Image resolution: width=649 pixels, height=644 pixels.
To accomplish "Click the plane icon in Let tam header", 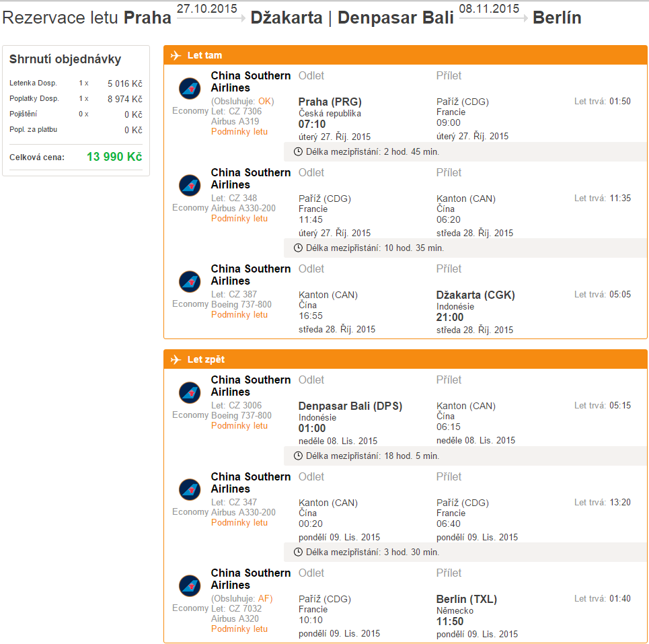I will point(176,55).
